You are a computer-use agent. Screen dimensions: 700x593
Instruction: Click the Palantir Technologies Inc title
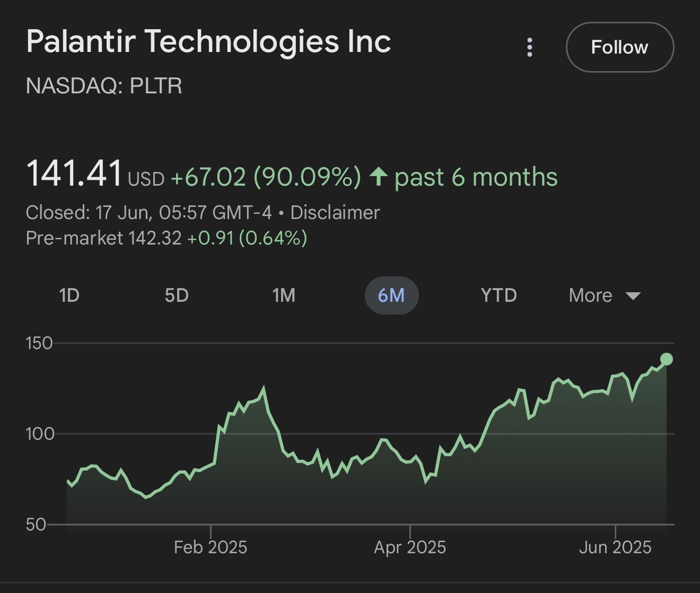(x=209, y=43)
